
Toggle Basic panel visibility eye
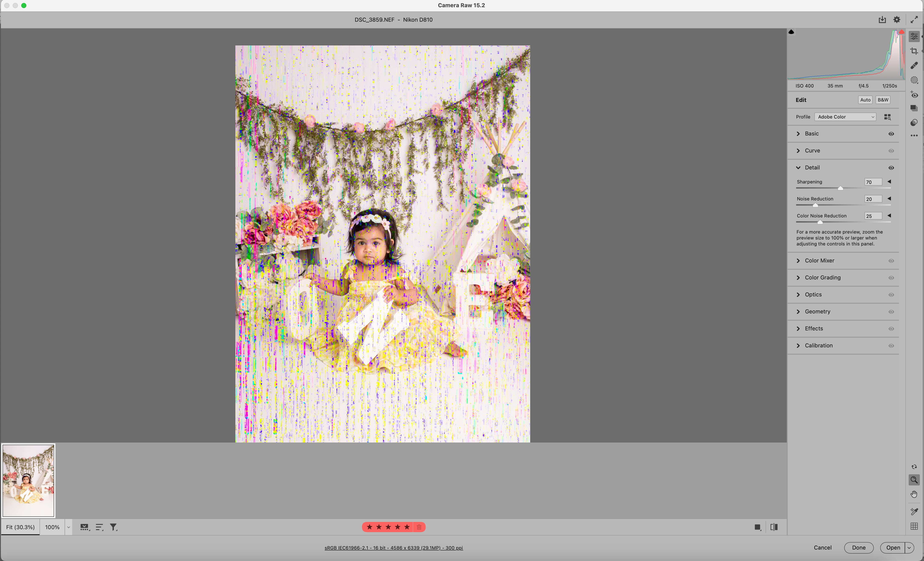[x=891, y=134]
